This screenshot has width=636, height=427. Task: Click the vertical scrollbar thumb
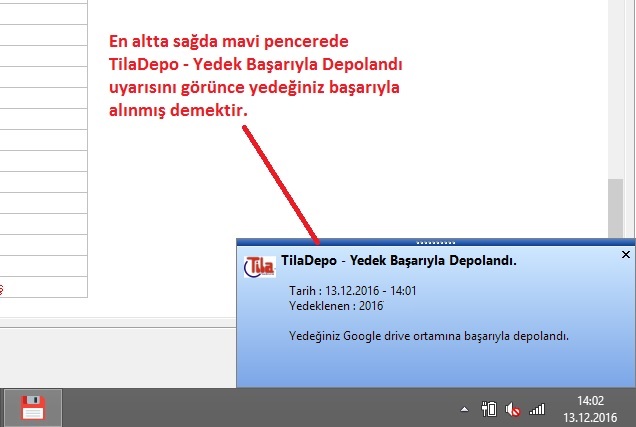pos(616,208)
